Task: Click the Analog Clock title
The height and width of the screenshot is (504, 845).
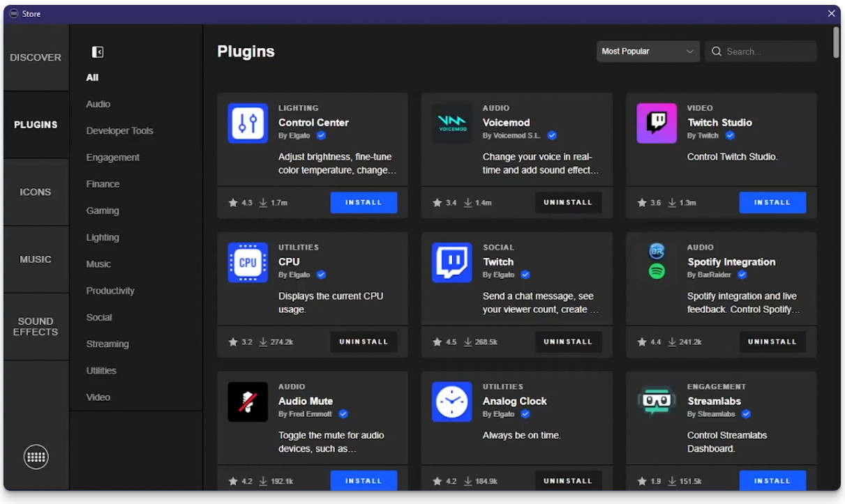Action: pyautogui.click(x=515, y=402)
